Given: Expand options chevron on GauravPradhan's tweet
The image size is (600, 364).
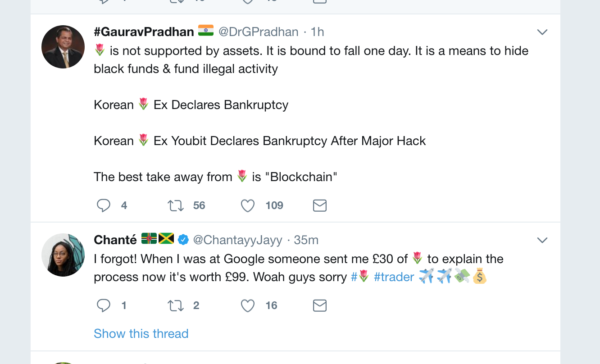Looking at the screenshot, I should point(542,32).
